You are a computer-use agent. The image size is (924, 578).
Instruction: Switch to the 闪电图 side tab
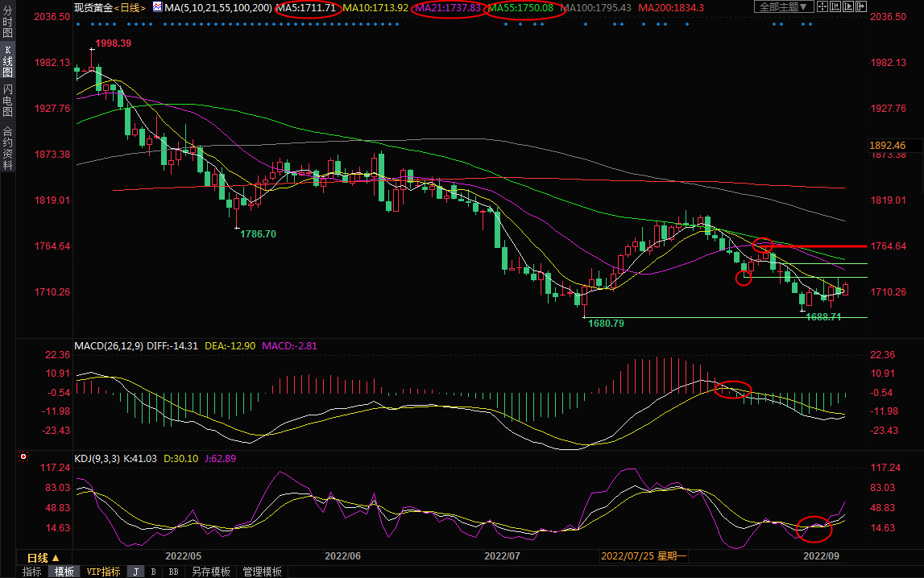click(7, 100)
